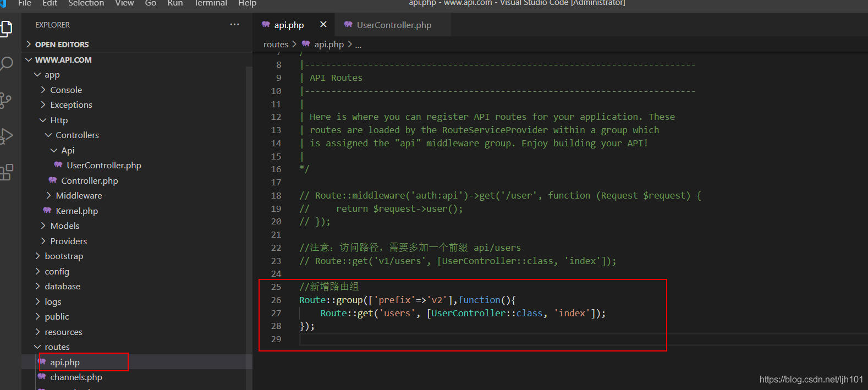Collapse the Api folder
The height and width of the screenshot is (390, 868).
pos(54,150)
